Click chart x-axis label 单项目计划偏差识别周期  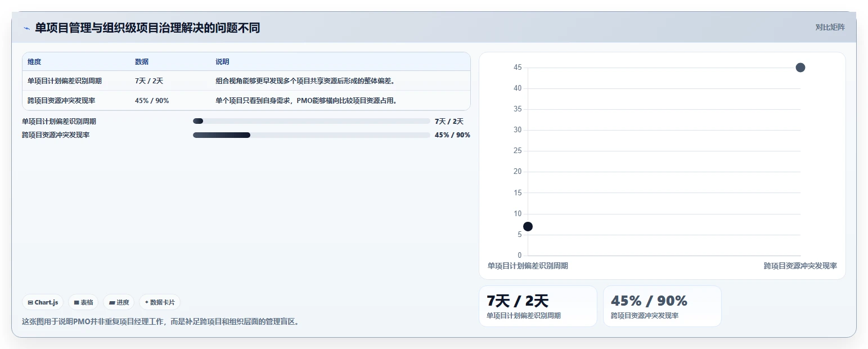point(528,266)
